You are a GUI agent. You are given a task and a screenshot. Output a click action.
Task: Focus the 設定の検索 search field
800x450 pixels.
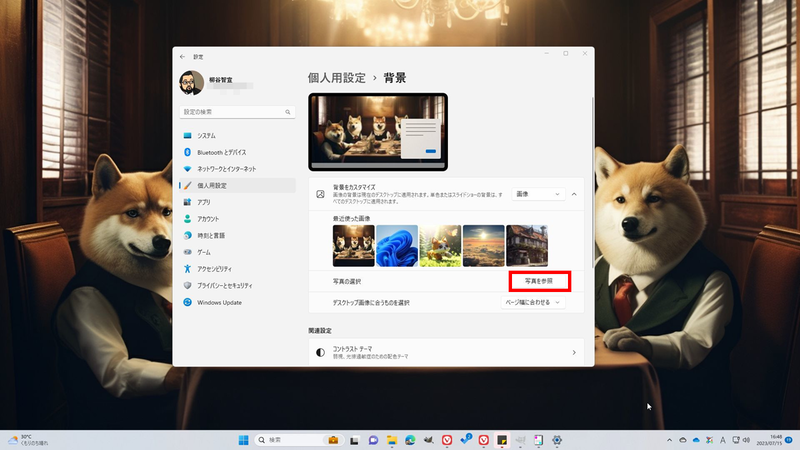[237, 112]
